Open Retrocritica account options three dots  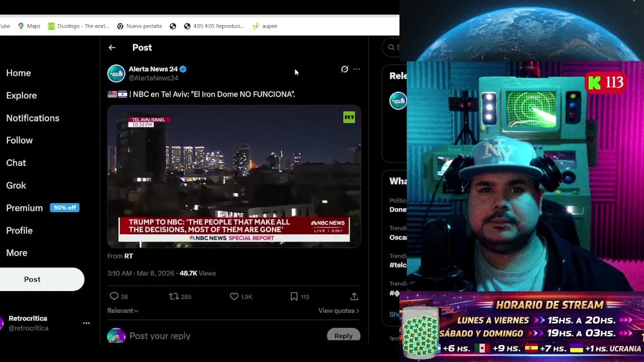click(86, 323)
